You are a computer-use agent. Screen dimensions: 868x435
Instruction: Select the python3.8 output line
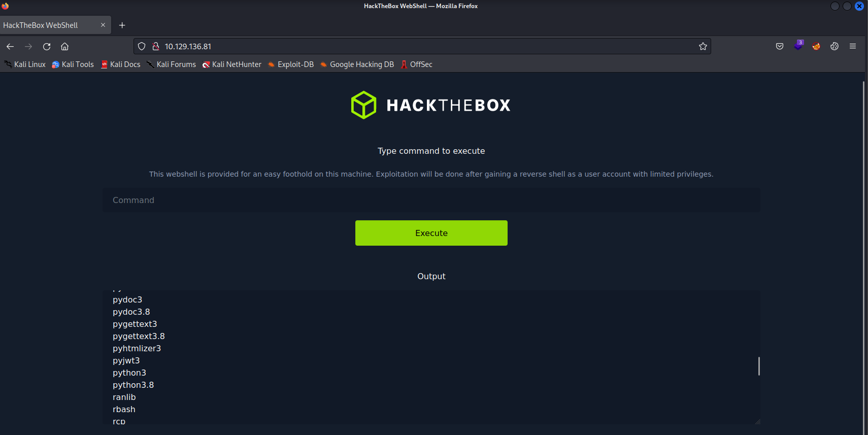point(133,385)
